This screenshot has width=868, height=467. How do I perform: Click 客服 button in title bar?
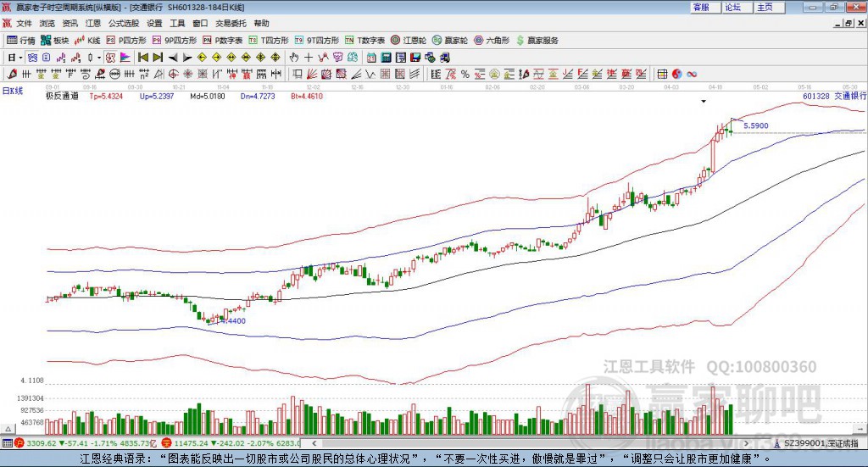[x=705, y=7]
